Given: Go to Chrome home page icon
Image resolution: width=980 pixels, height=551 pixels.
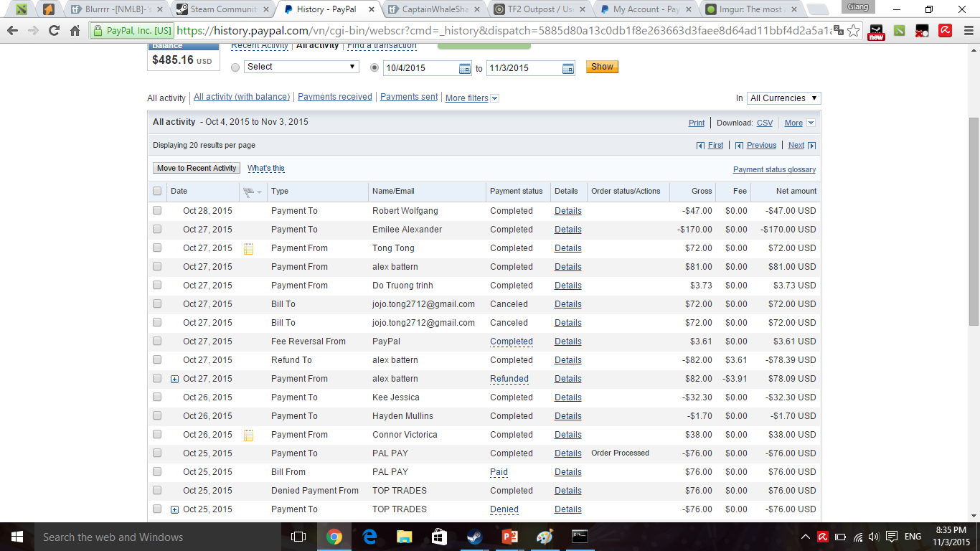Looking at the screenshot, I should 75,31.
